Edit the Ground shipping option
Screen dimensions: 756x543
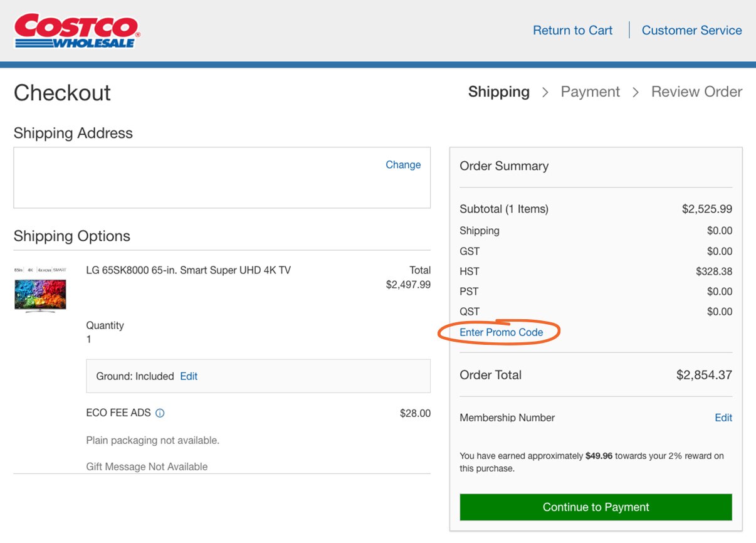(189, 376)
